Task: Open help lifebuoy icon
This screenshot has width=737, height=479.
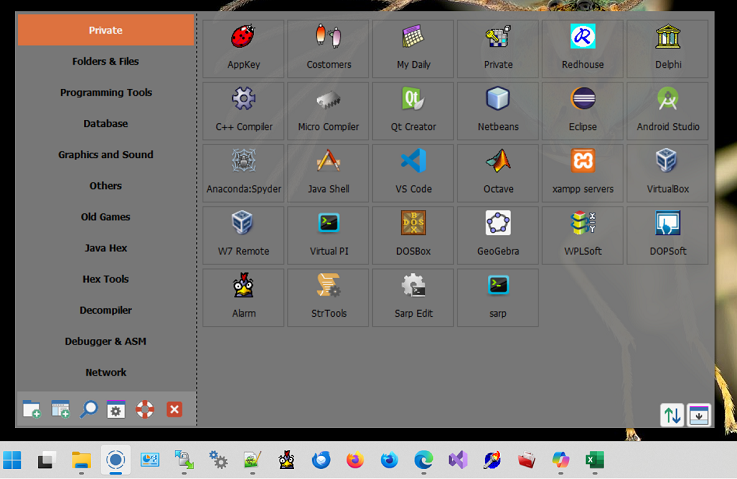Action: pos(145,409)
